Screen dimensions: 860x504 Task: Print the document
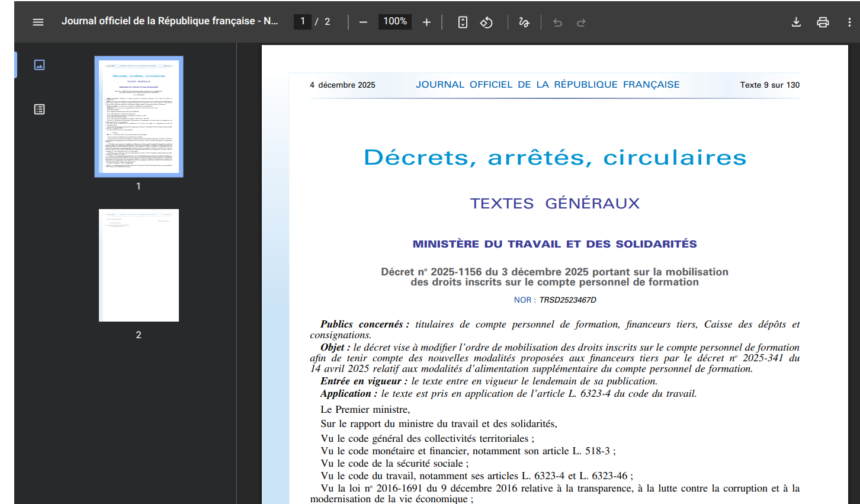click(x=823, y=22)
